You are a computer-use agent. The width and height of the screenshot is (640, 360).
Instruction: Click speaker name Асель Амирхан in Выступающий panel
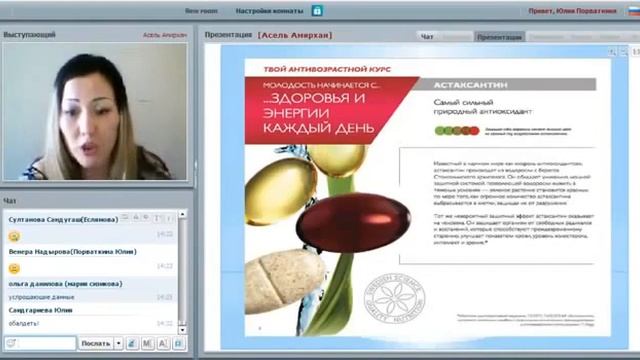(x=164, y=35)
